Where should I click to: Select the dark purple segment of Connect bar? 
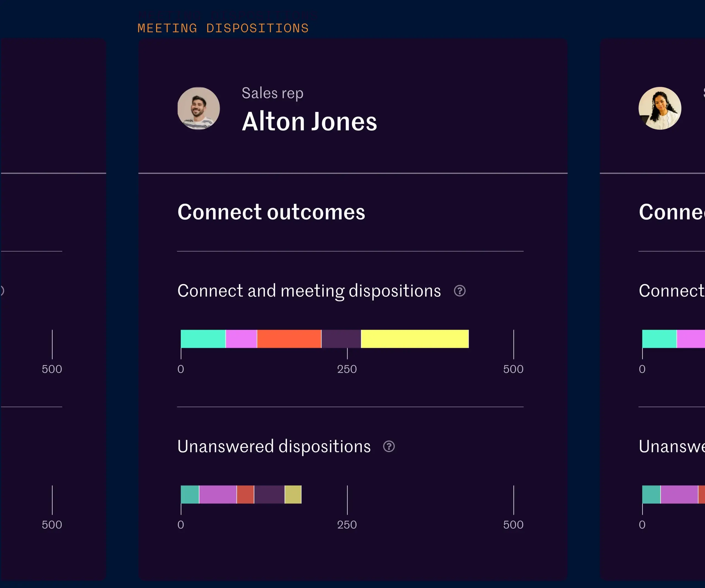click(341, 339)
